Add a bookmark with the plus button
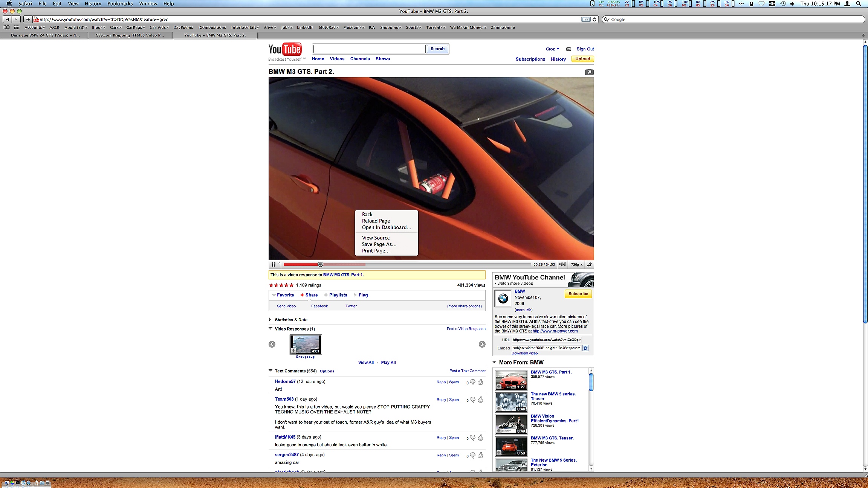 (28, 19)
